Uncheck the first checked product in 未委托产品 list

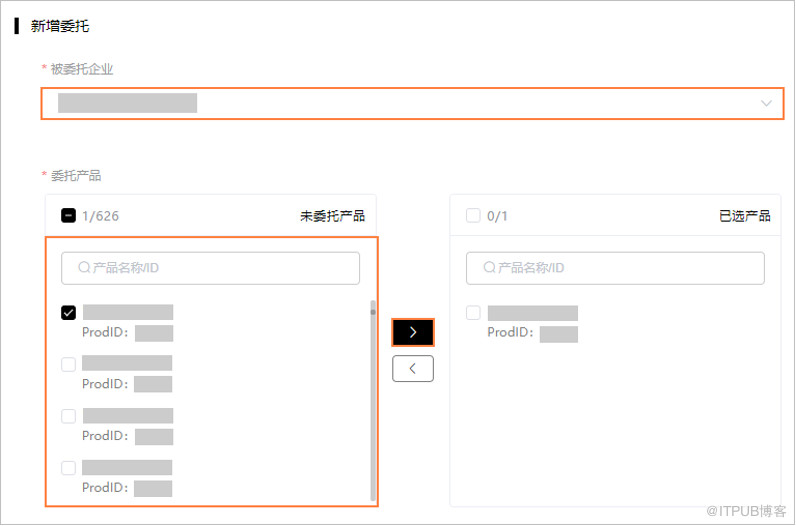click(x=69, y=313)
